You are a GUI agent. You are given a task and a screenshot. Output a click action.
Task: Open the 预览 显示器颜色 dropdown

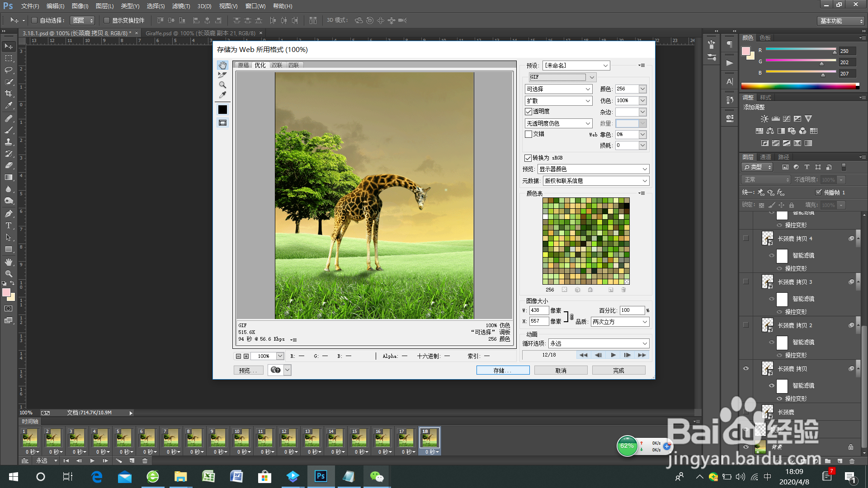point(593,169)
